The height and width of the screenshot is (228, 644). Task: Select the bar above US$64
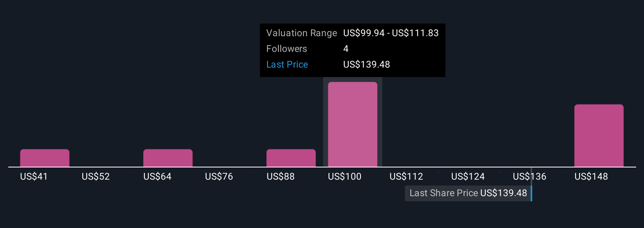[168, 158]
